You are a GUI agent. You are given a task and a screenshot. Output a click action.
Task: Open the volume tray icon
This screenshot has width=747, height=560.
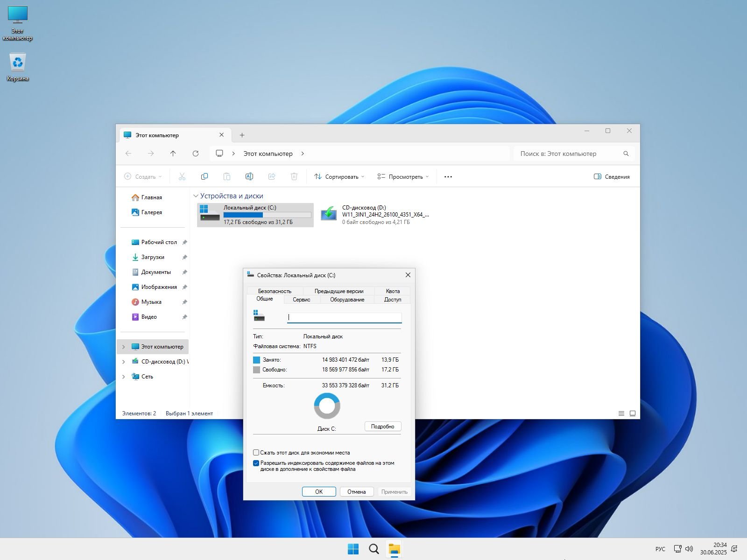coord(689,549)
